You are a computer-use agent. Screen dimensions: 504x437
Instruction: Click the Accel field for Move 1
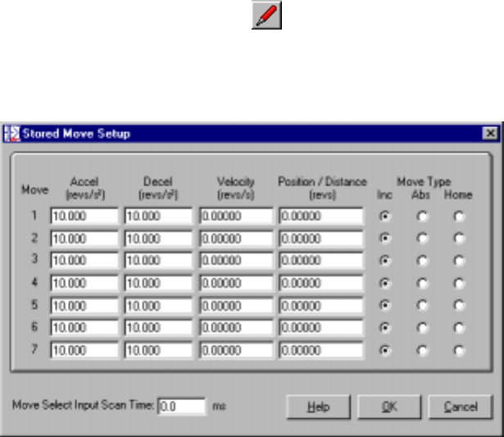[84, 216]
